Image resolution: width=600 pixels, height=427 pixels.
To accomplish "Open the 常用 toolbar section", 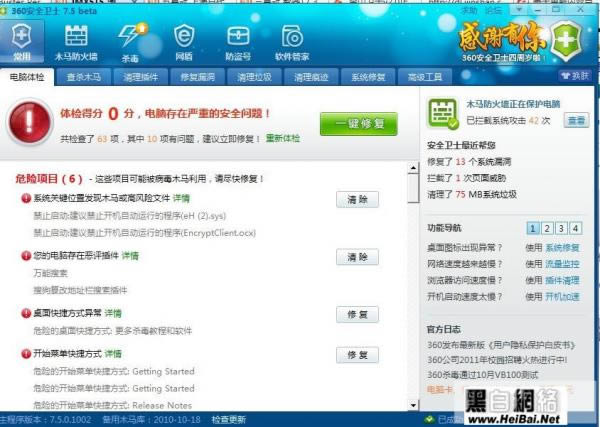I will 22,42.
